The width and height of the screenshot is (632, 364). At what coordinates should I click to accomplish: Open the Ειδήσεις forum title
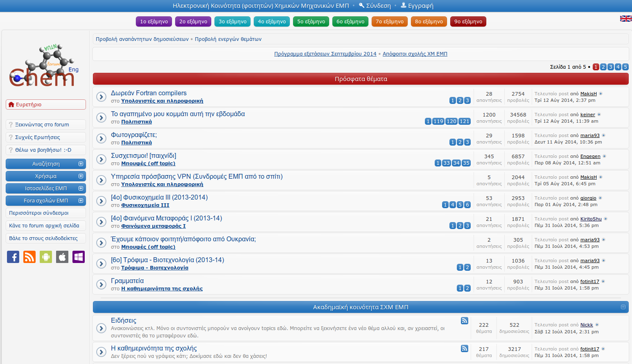(x=124, y=320)
